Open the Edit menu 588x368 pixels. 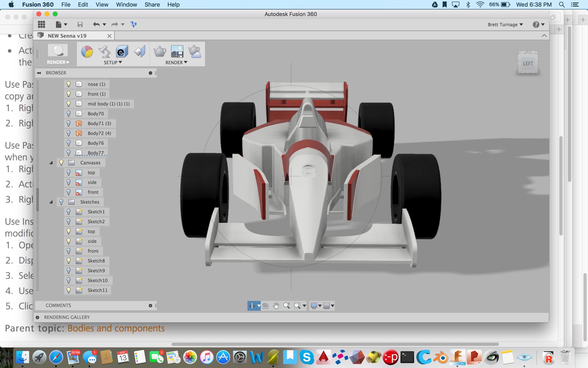tap(83, 5)
